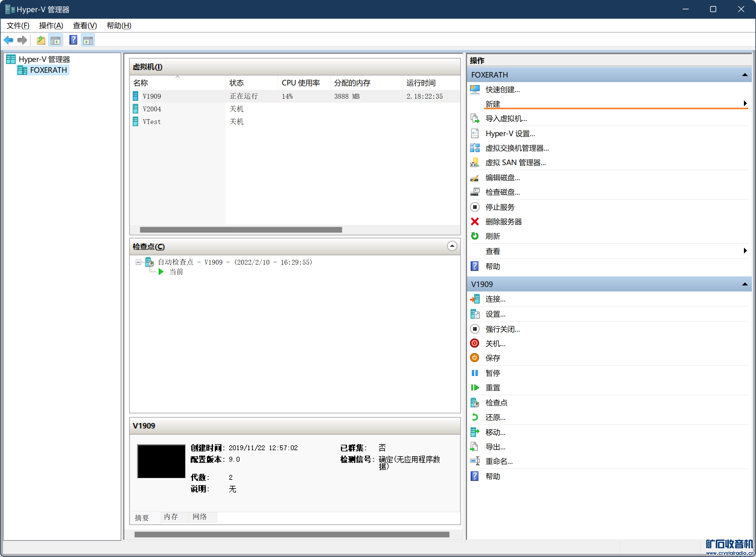756x557 pixels.
Task: Switch to the 摘要 tab
Action: (142, 517)
